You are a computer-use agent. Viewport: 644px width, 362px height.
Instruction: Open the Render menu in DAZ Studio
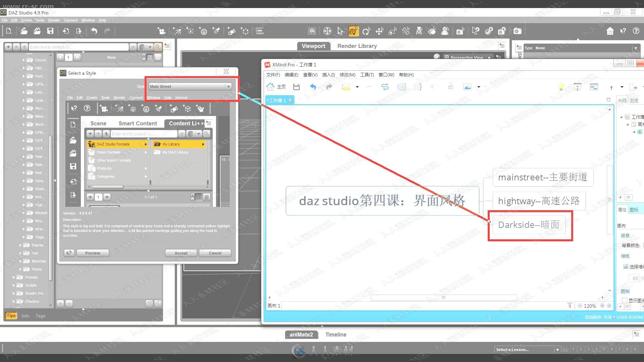coord(54,20)
